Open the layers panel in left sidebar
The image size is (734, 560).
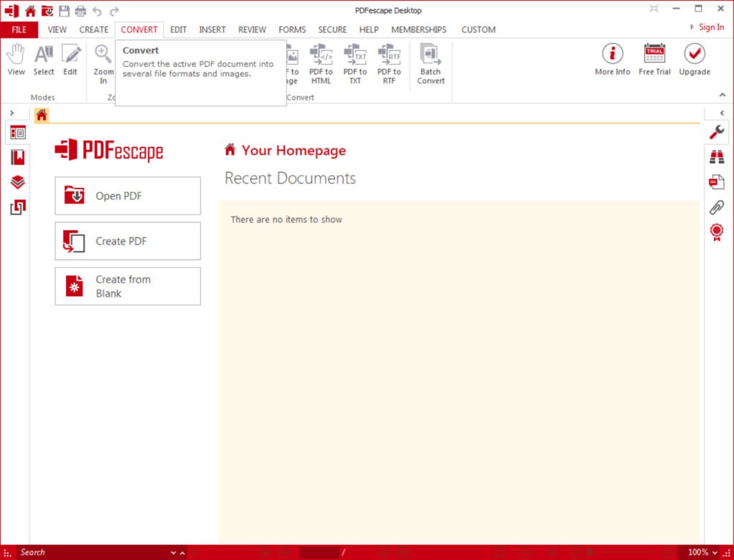click(18, 181)
